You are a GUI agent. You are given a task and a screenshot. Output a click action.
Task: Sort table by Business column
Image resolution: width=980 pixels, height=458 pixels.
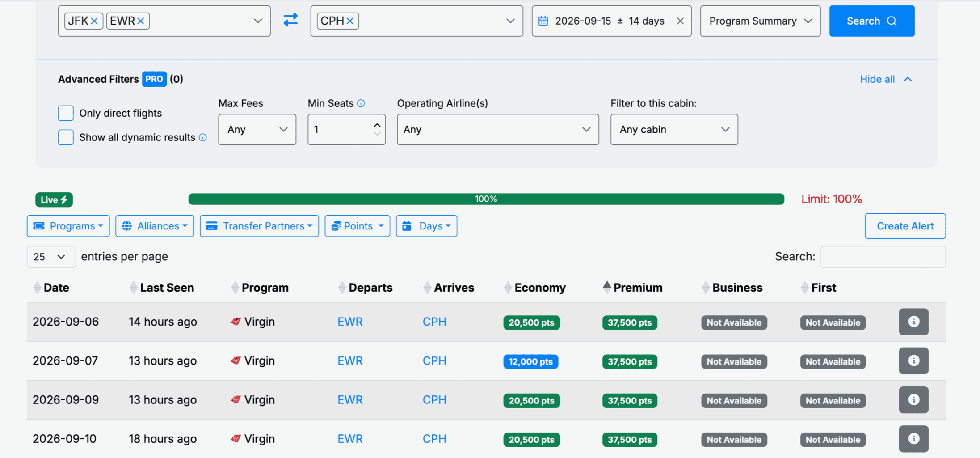pyautogui.click(x=732, y=288)
